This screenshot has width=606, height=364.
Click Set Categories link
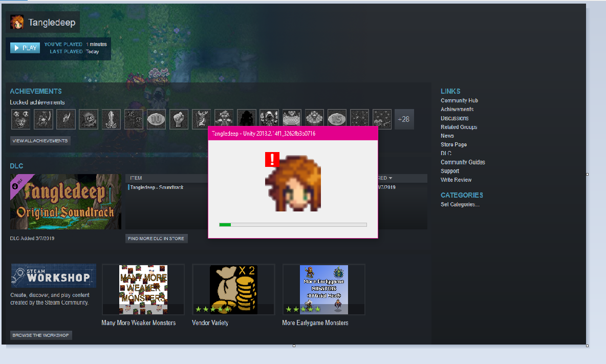(460, 204)
